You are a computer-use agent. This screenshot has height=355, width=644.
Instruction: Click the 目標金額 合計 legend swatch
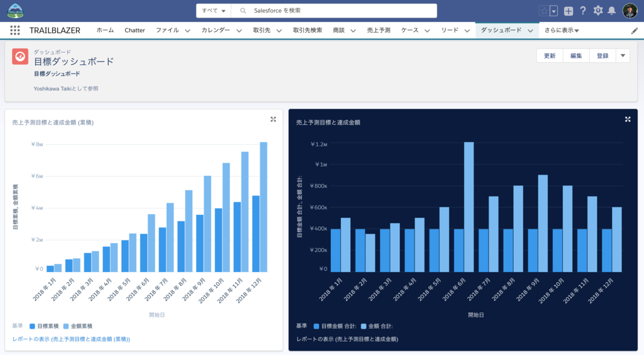click(x=316, y=327)
